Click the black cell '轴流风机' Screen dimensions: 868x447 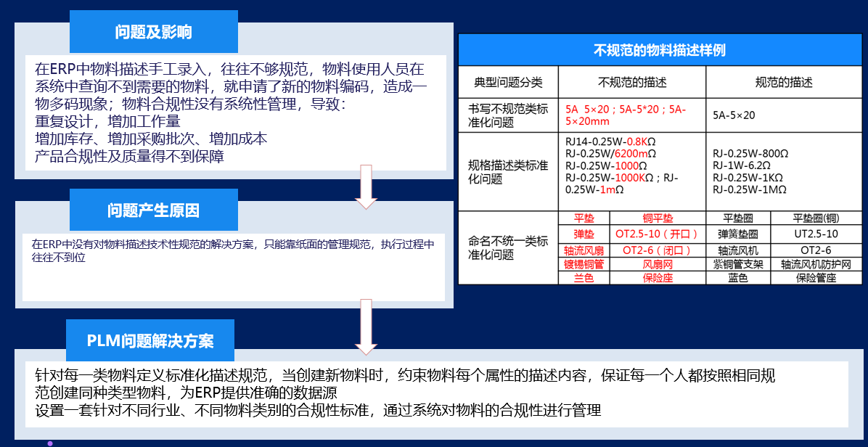[x=738, y=250]
